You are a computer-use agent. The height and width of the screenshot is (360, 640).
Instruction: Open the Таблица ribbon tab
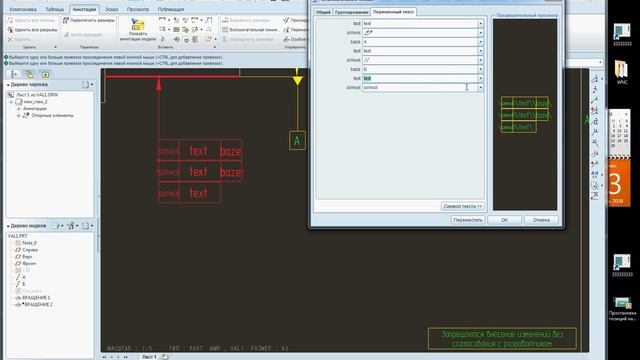coord(54,9)
